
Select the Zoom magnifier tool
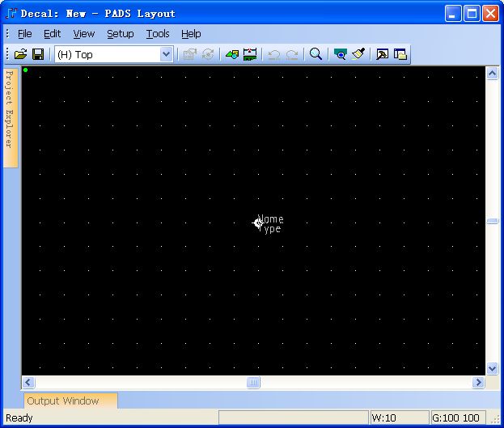316,54
